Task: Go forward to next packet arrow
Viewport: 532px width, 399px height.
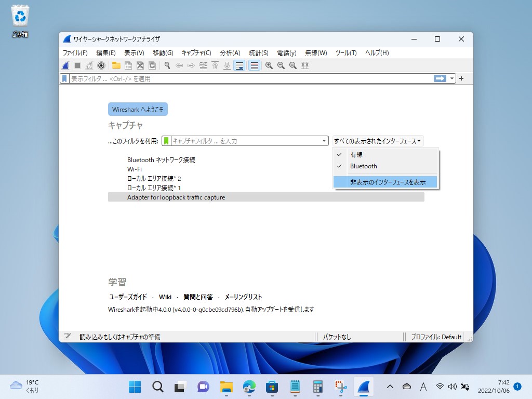Action: click(191, 65)
